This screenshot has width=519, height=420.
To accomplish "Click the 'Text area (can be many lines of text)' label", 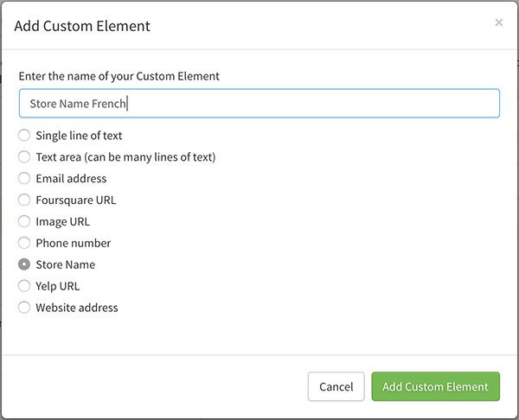I will click(125, 157).
